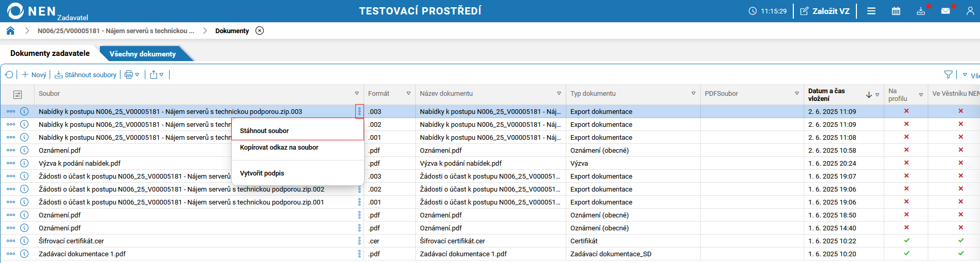Open the Formát column filter dropdown
The width and height of the screenshot is (980, 263).
[409, 94]
